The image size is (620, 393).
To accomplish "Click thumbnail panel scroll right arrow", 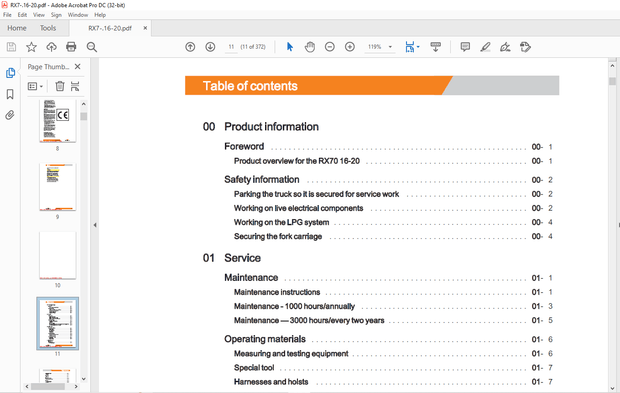I will point(76,386).
